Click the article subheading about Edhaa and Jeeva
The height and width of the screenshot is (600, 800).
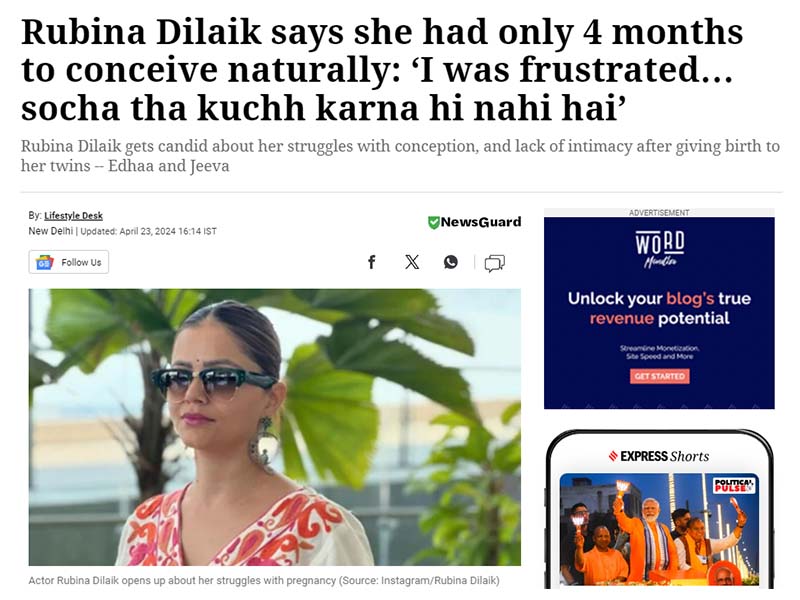point(400,156)
